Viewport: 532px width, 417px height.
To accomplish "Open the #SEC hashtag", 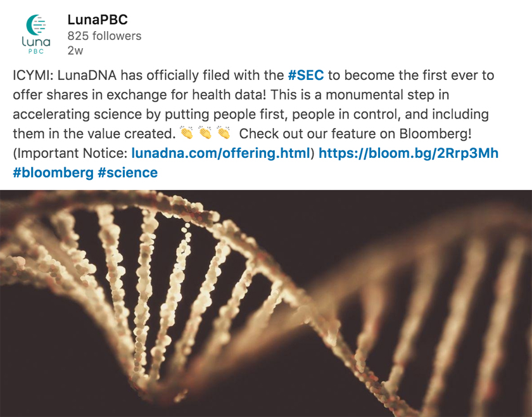I will 305,75.
